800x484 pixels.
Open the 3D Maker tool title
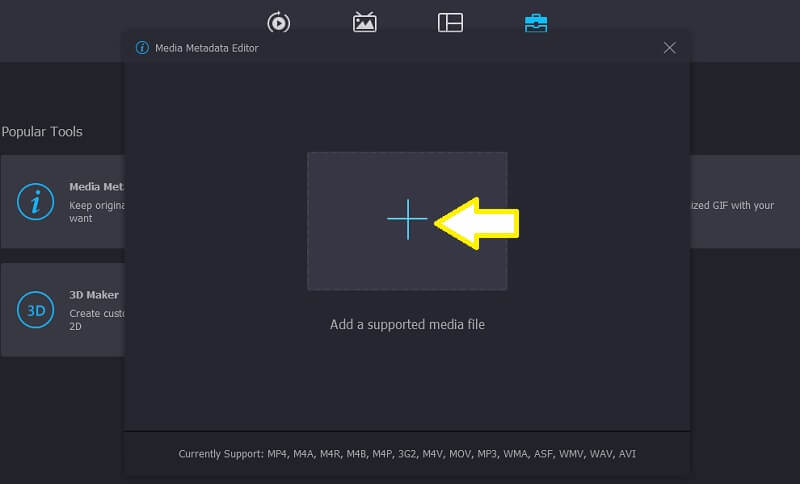click(94, 295)
